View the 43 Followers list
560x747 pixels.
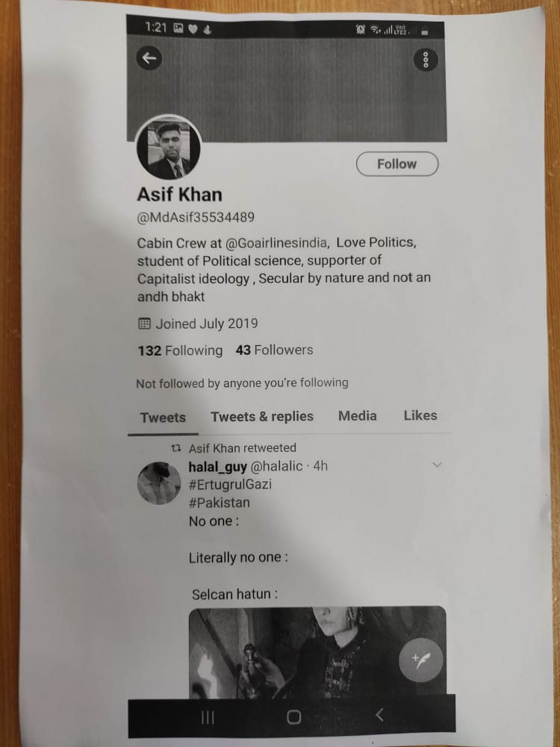pos(274,350)
